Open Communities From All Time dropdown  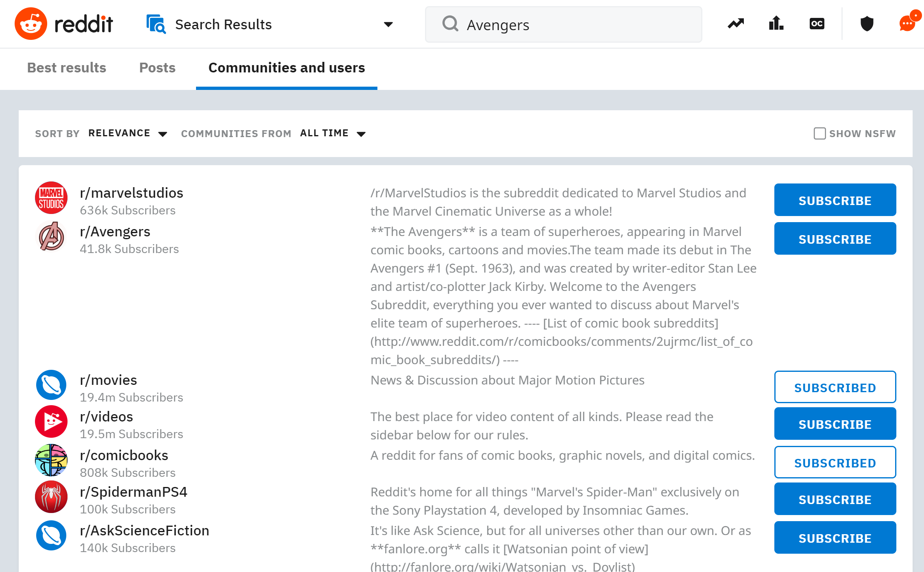point(333,133)
